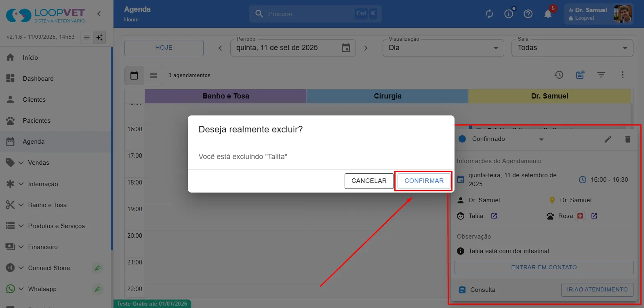
Task: Open Talita's client record external link icon
Action: (x=494, y=216)
